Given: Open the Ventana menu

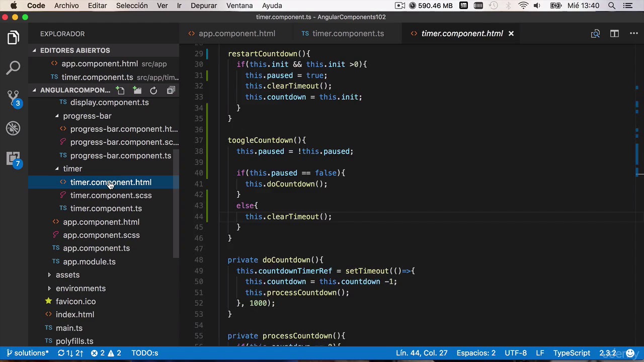Looking at the screenshot, I should coord(239,6).
